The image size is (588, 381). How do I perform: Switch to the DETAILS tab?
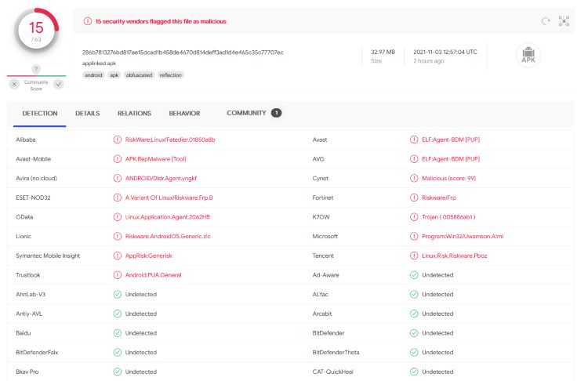coord(87,113)
